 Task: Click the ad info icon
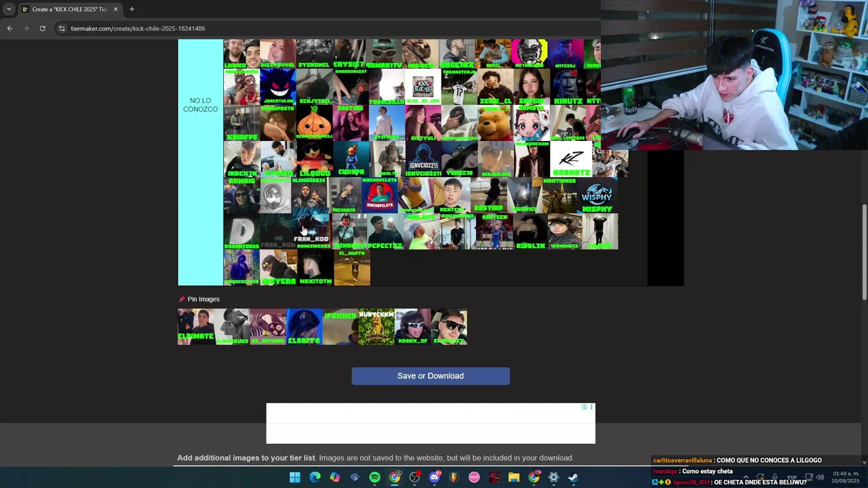point(584,407)
